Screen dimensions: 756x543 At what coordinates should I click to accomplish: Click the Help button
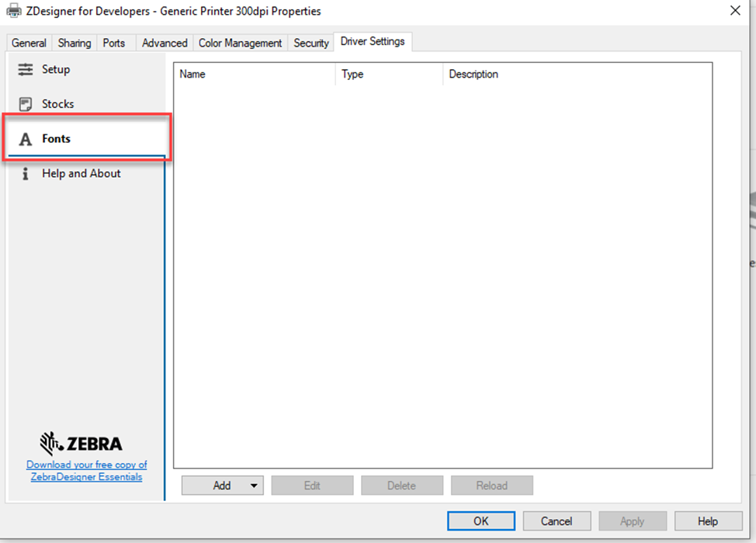(708, 520)
